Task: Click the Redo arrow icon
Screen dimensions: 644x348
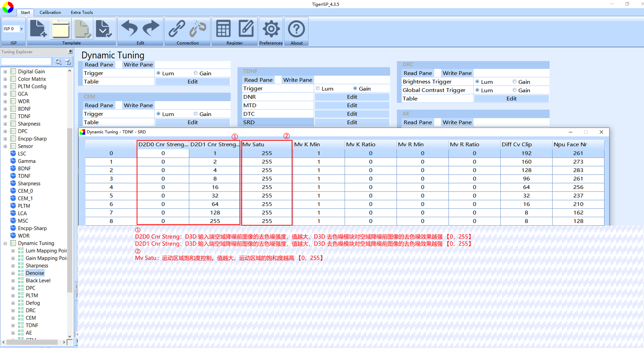Action: [151, 29]
